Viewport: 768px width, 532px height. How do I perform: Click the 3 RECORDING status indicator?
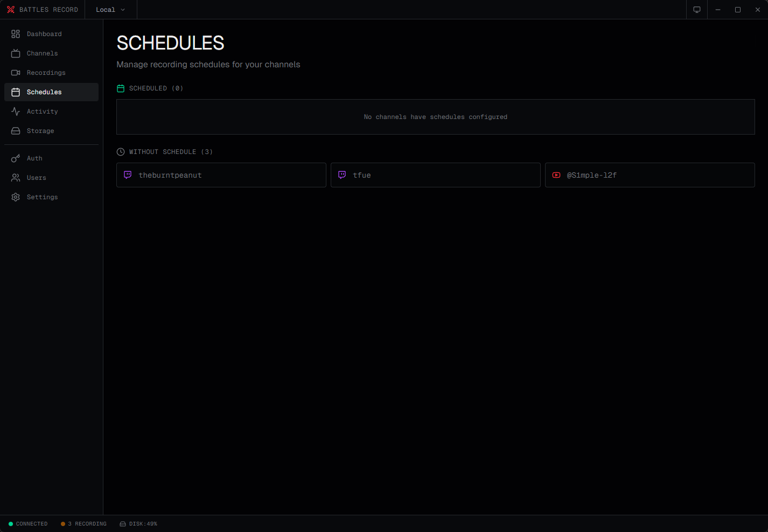click(x=83, y=523)
